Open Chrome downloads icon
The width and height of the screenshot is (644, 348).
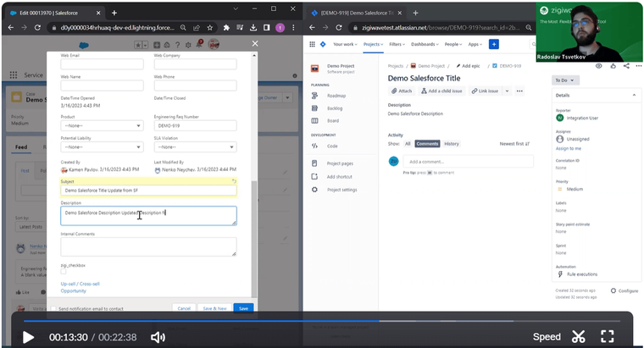(253, 27)
